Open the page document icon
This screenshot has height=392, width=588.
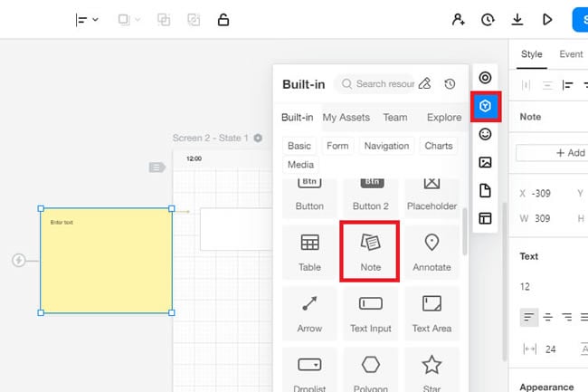click(485, 190)
